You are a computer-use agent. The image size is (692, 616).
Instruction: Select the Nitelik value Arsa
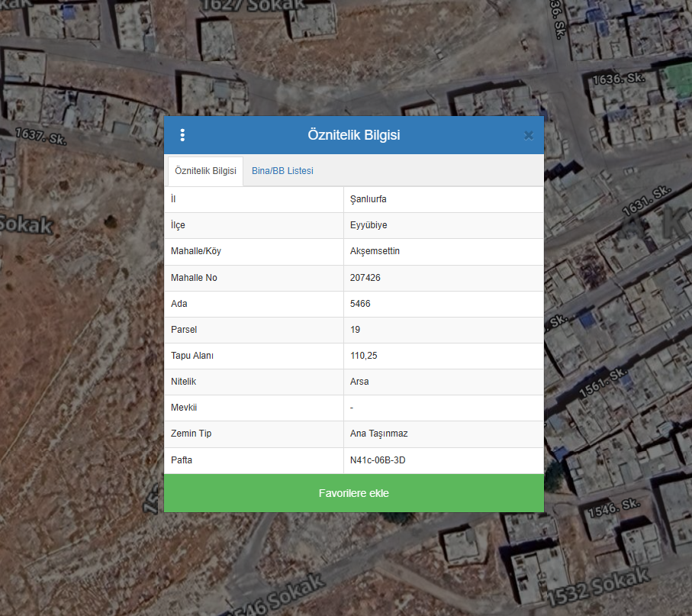click(359, 382)
